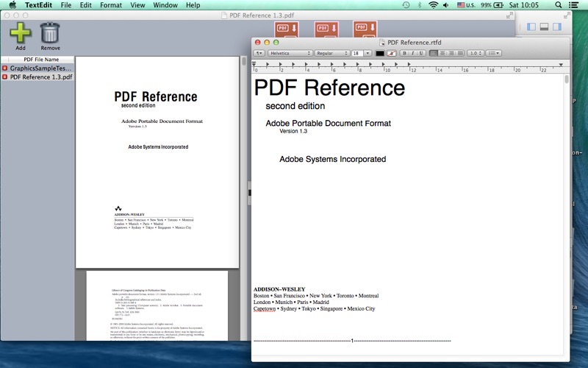Open the 1.0 line spacing dropdown
This screenshot has width=588, height=368.
click(x=476, y=53)
